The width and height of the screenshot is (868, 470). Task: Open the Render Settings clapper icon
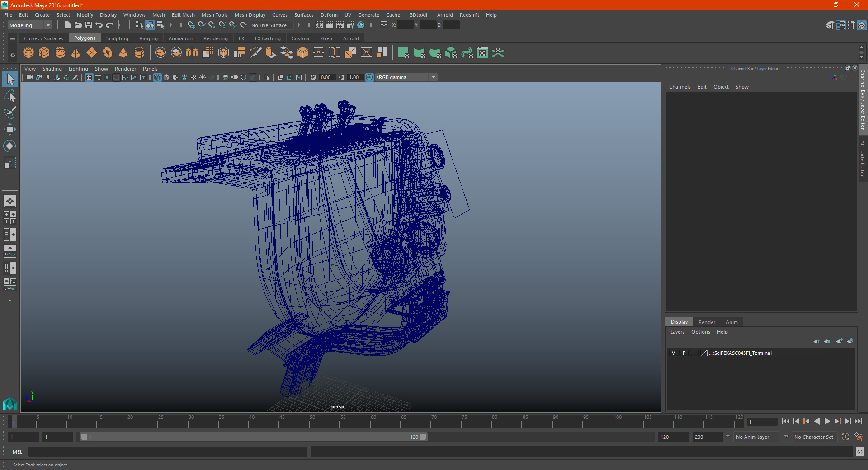pyautogui.click(x=350, y=25)
